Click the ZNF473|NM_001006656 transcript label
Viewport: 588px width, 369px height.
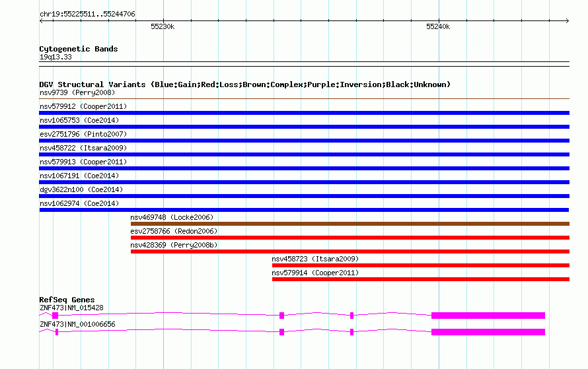(x=77, y=324)
